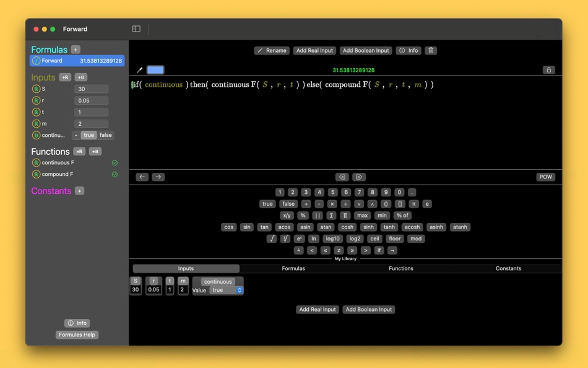588x368 pixels.
Task: Insert the not-equal comparison operator
Action: [339, 250]
